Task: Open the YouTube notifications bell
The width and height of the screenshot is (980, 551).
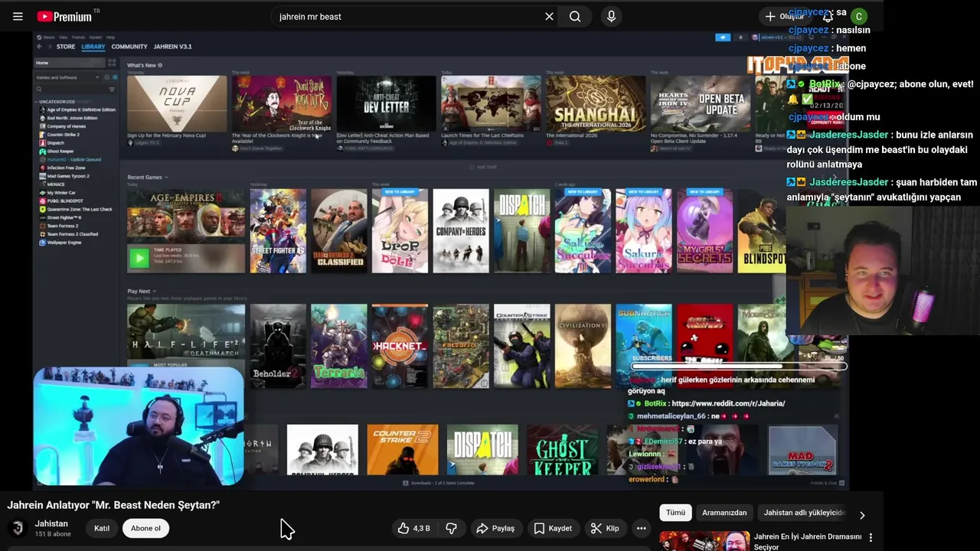Action: [x=828, y=16]
